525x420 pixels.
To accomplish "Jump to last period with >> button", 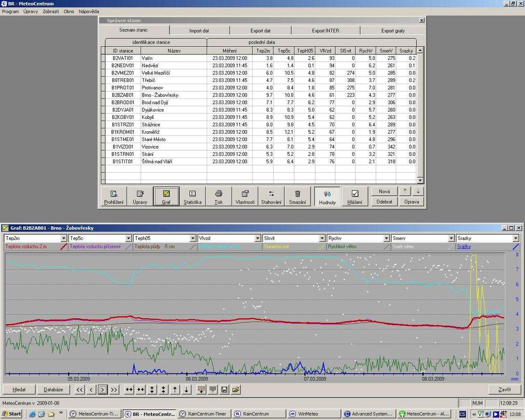I will pos(114,390).
